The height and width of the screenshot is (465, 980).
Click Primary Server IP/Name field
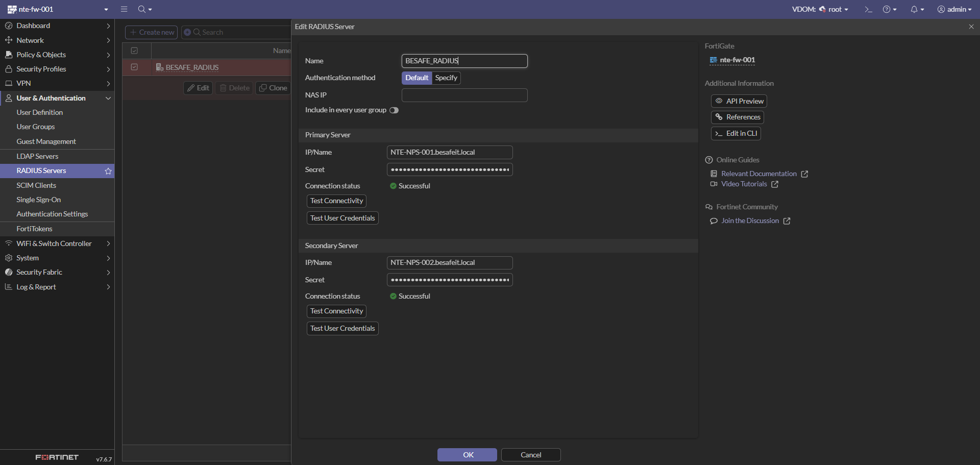pos(450,152)
